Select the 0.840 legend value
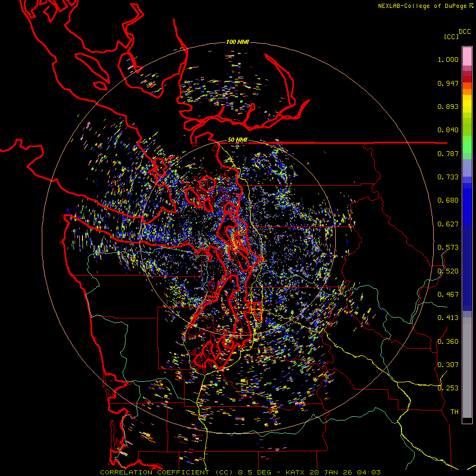This screenshot has width=476, height=476. 448,130
